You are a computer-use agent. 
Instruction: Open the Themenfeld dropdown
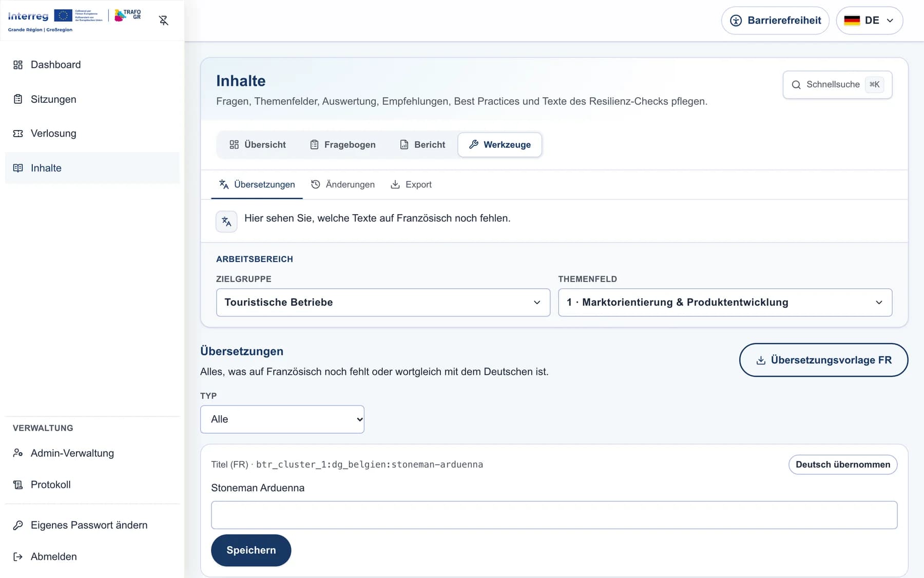725,303
